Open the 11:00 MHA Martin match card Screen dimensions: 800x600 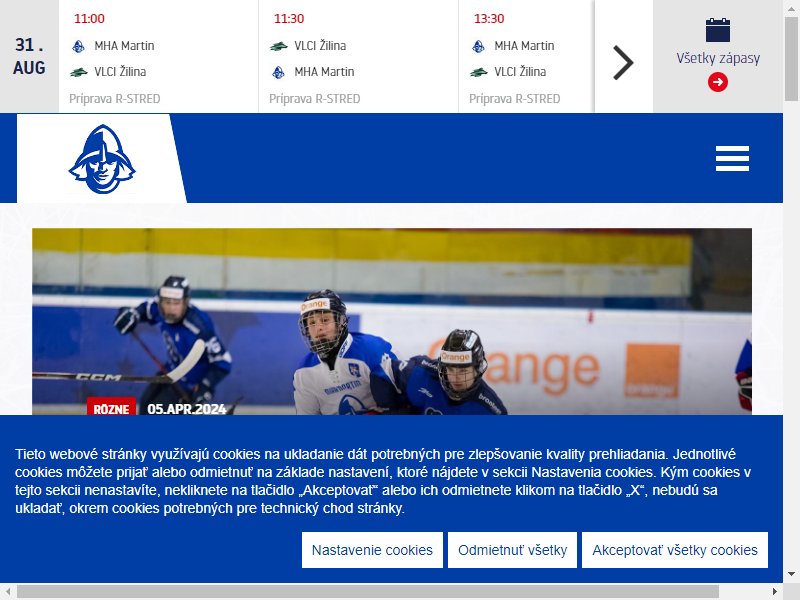coord(158,56)
